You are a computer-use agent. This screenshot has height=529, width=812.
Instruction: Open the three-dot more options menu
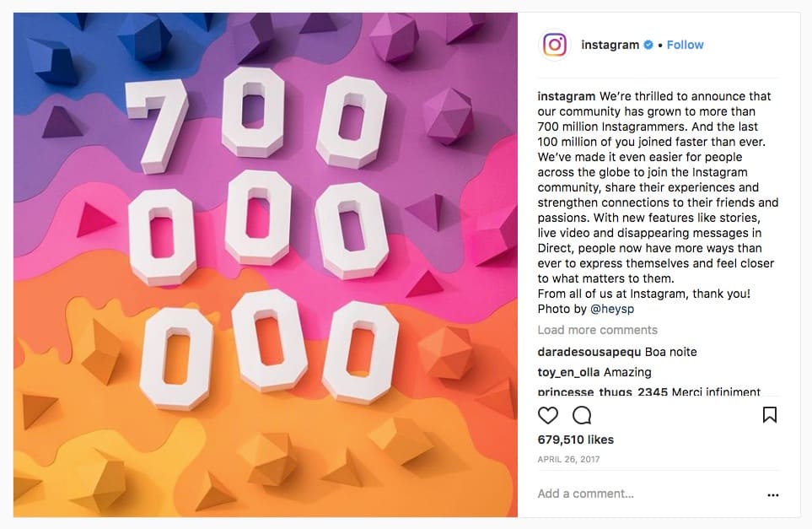(772, 494)
